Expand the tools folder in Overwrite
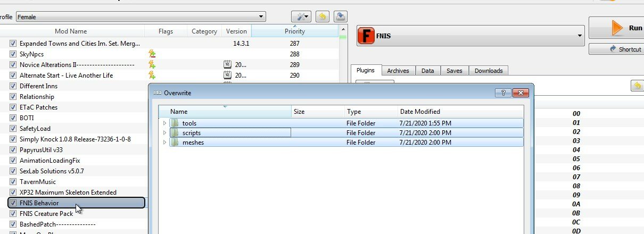The width and height of the screenshot is (644, 234). (165, 123)
